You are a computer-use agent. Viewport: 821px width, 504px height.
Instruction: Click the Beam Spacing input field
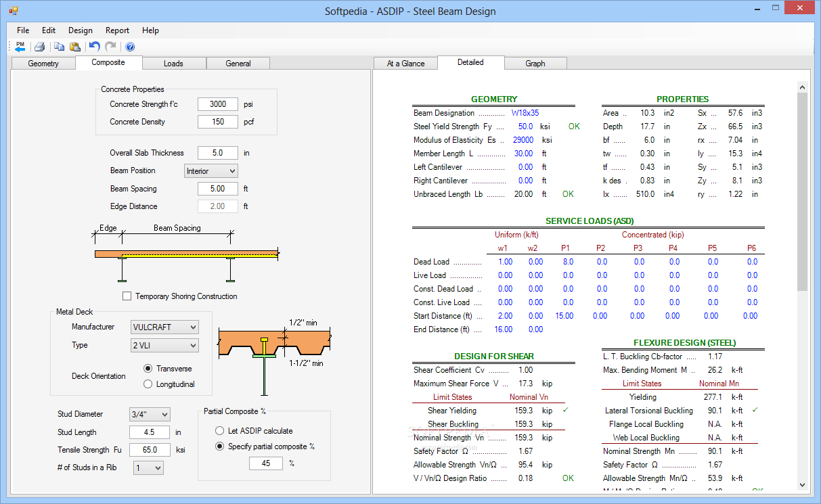[218, 189]
